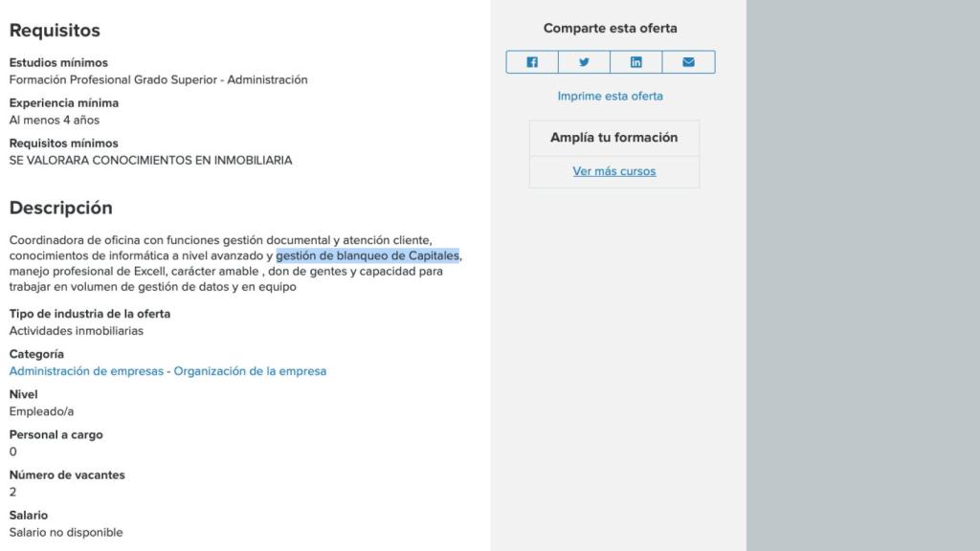Click the "Salario no disponible" text
980x551 pixels.
pyautogui.click(x=65, y=532)
